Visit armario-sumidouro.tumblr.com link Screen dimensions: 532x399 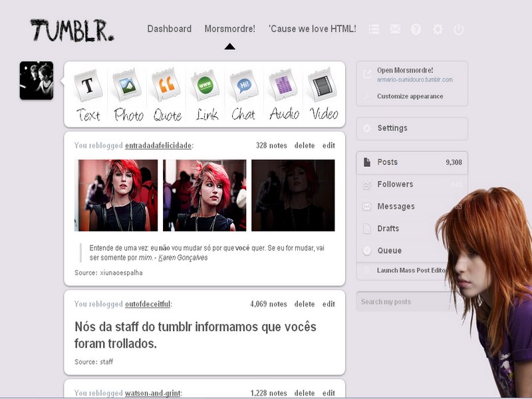[x=414, y=80]
